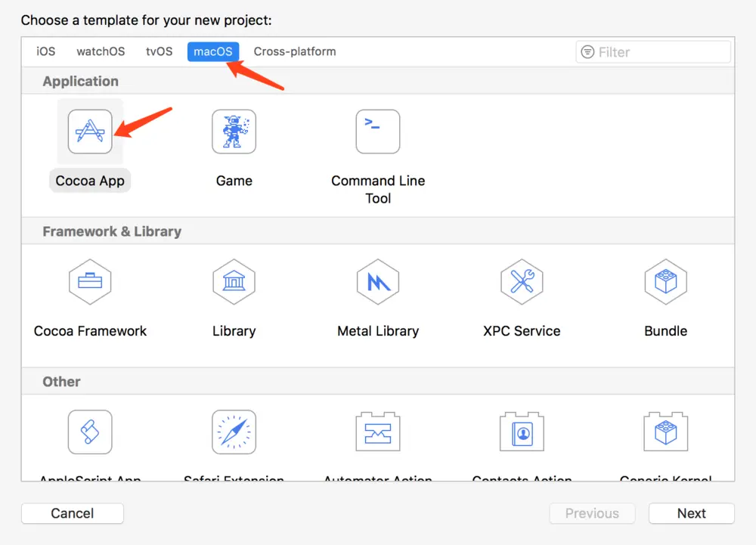Focus the Filter text field

653,52
